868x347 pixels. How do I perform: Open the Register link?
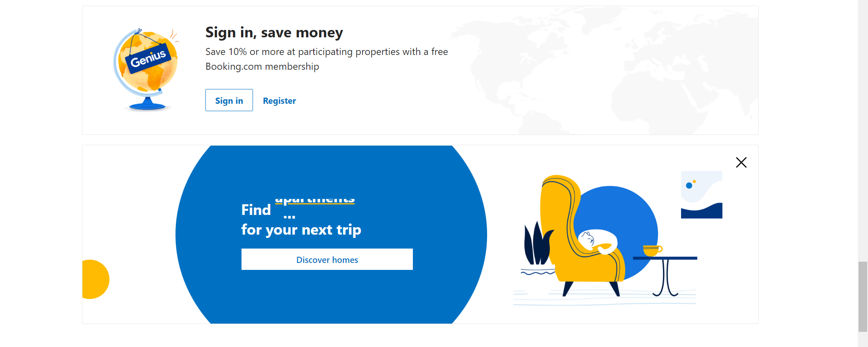click(279, 100)
